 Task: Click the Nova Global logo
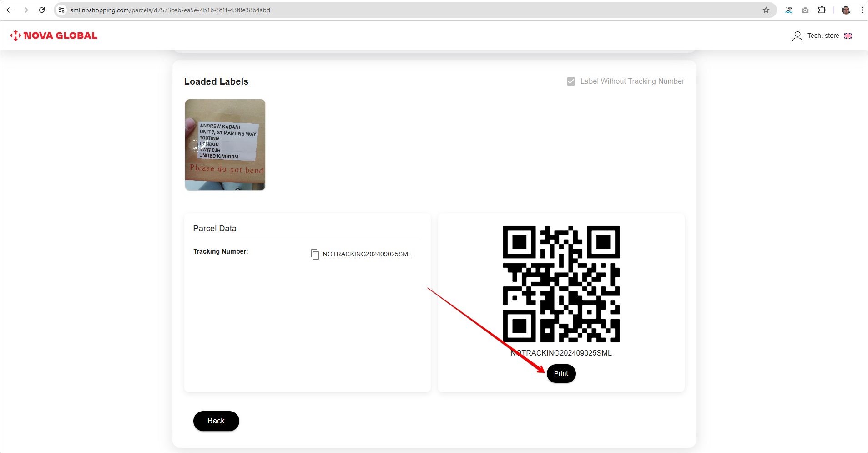tap(54, 36)
